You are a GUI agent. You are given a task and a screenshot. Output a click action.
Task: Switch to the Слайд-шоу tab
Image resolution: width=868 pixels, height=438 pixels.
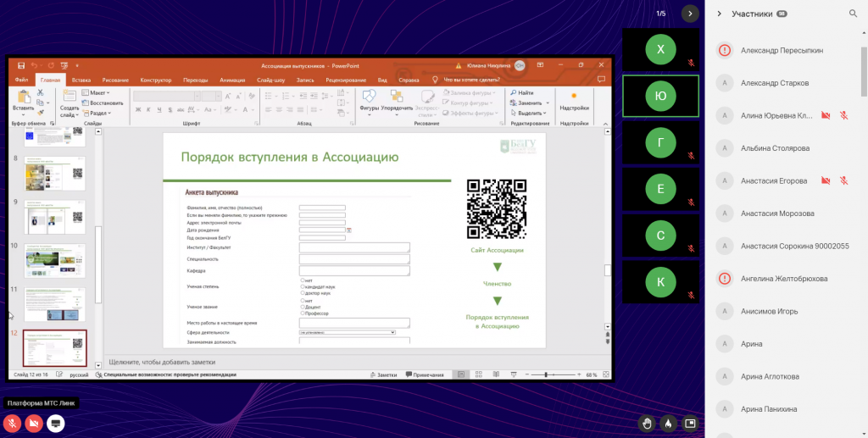(x=270, y=80)
